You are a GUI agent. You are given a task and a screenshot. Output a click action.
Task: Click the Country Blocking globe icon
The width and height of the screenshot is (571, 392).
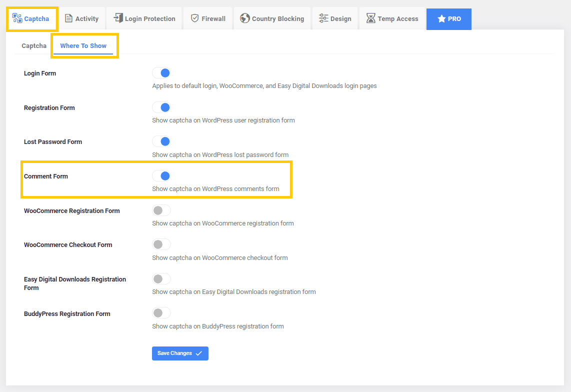[x=244, y=18]
